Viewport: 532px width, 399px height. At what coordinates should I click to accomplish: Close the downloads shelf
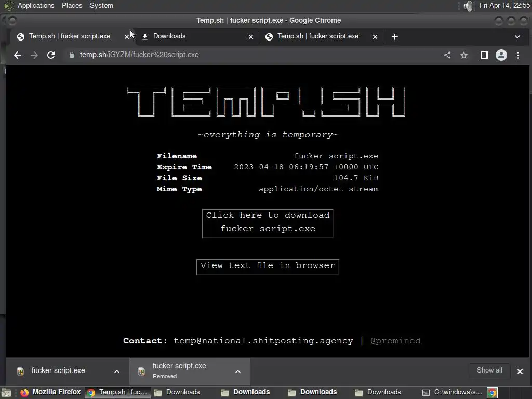[520, 371]
